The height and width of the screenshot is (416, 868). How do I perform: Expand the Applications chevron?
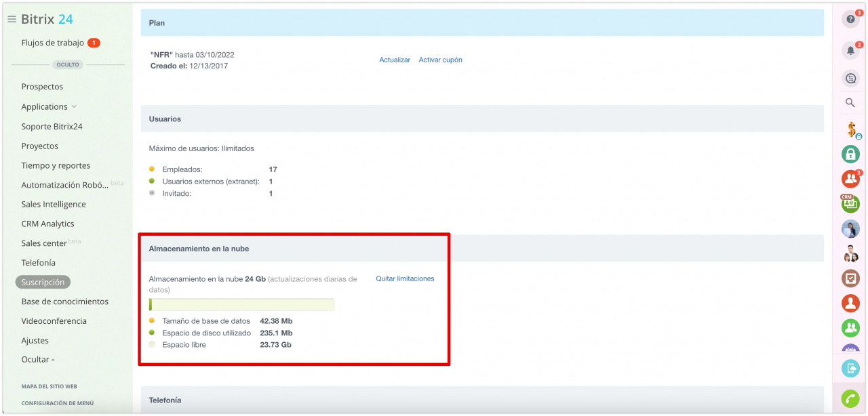point(74,106)
